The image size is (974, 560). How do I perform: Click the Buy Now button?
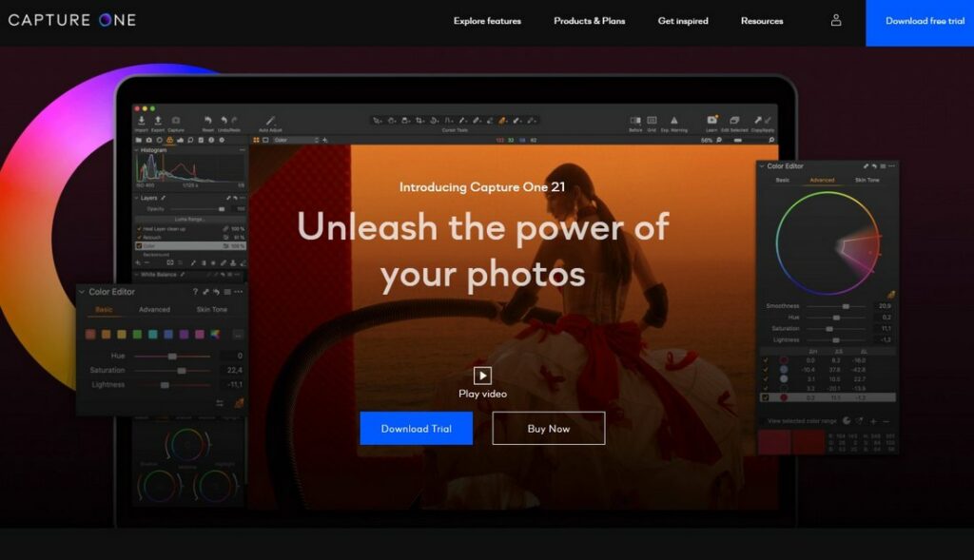click(549, 429)
